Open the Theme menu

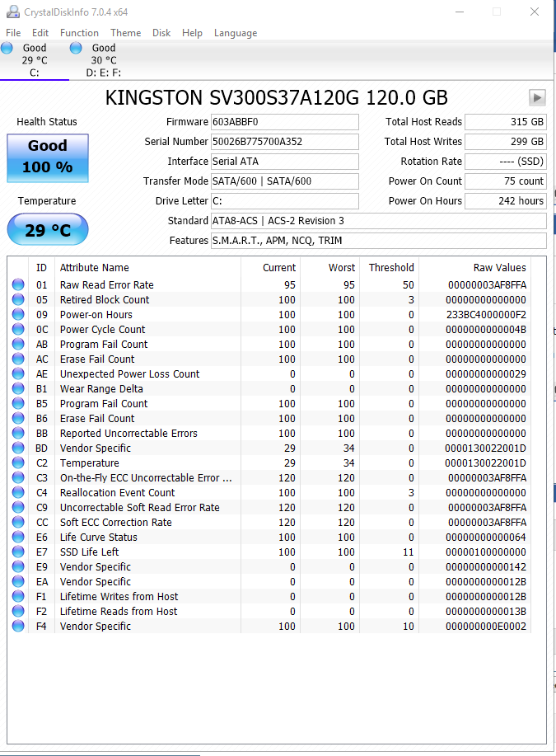click(126, 33)
